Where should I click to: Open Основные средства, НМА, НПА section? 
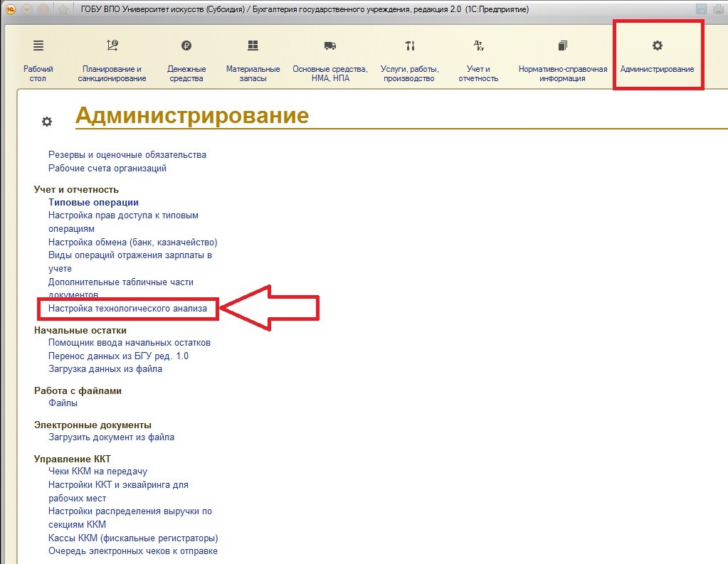pyautogui.click(x=329, y=60)
